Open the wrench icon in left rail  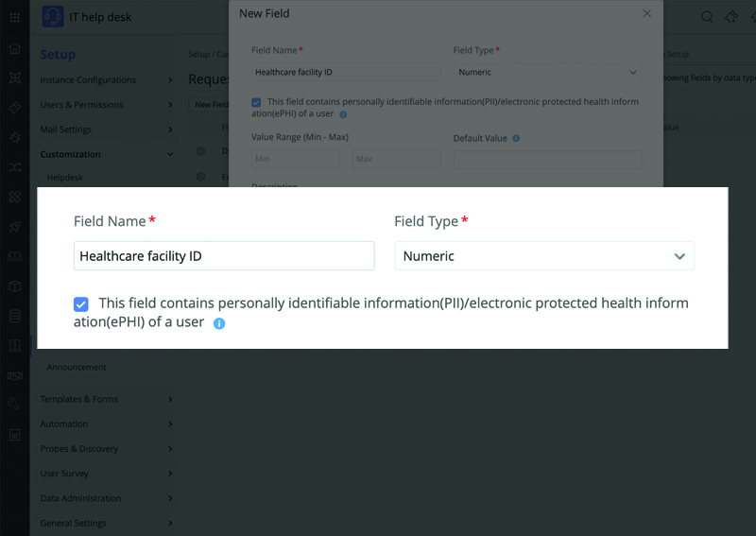click(x=14, y=405)
